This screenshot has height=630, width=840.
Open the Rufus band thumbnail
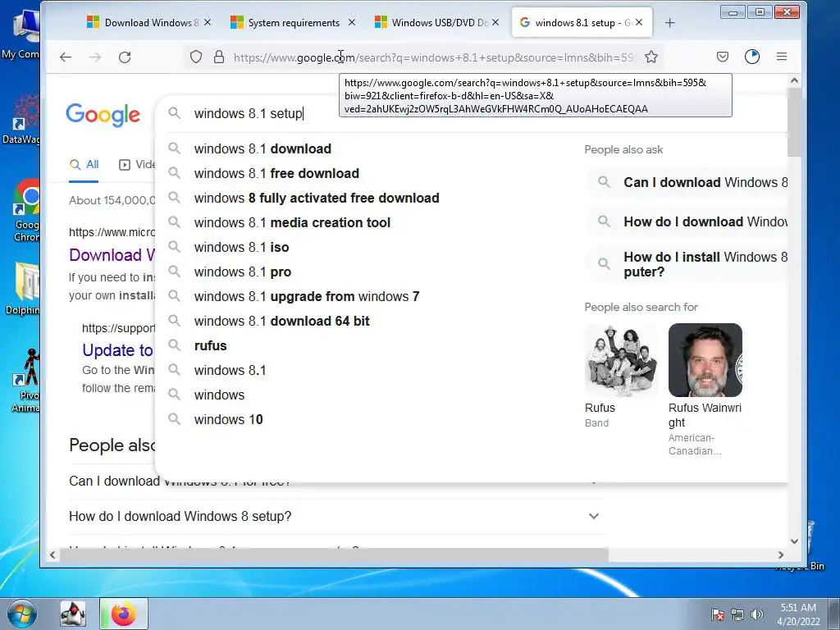coord(621,360)
